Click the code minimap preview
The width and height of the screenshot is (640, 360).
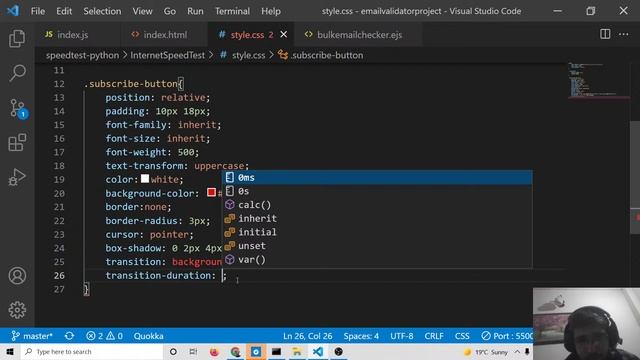click(x=598, y=80)
